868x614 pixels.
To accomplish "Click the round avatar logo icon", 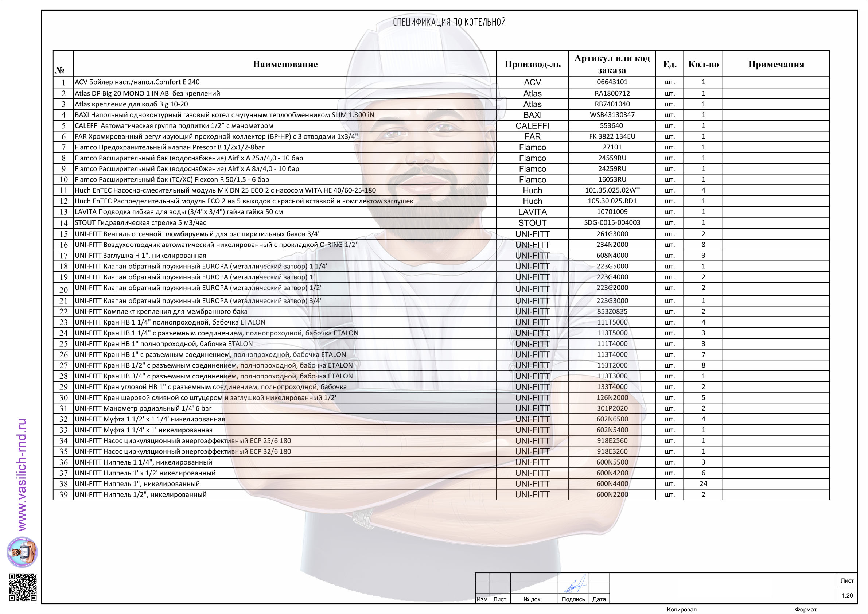I will [22, 552].
